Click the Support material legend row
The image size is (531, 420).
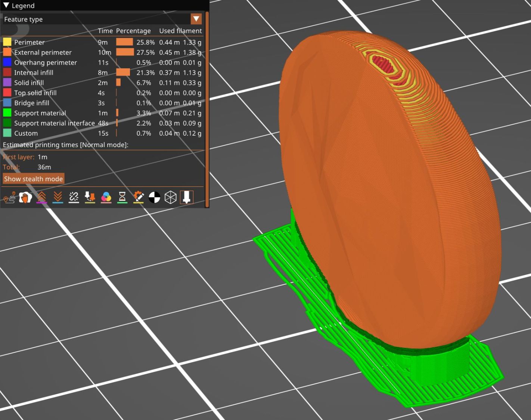tap(40, 113)
